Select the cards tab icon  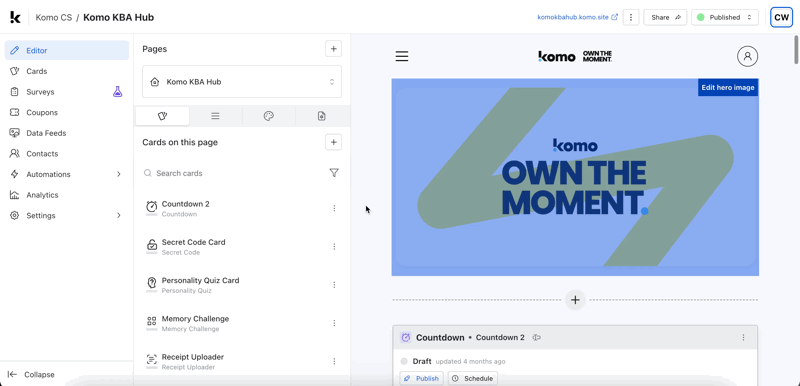[162, 116]
